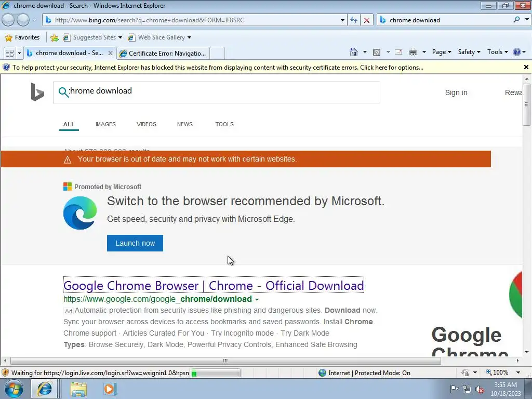Open the tab list dropdown arrow

tap(19, 54)
